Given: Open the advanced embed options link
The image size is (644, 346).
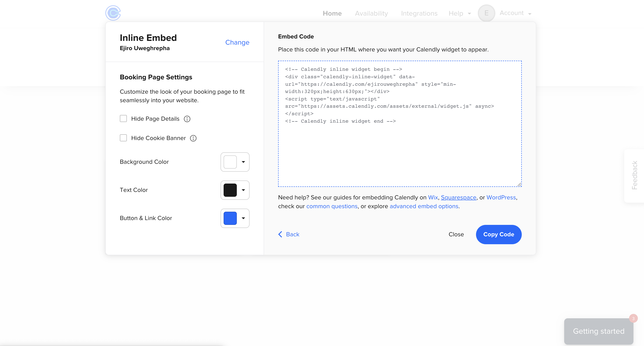Looking at the screenshot, I should 424,206.
